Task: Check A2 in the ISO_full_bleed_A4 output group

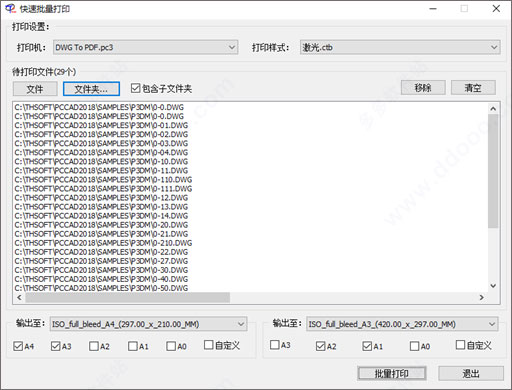Action: tap(99, 346)
